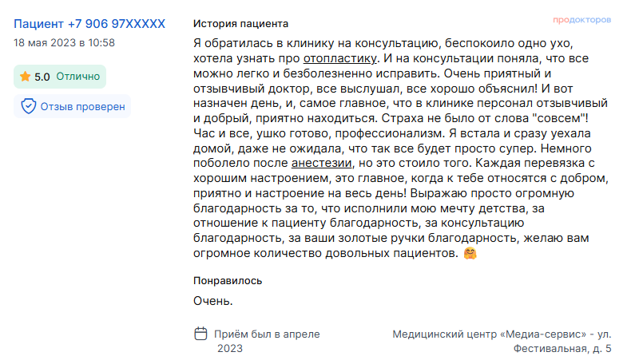This screenshot has width=627, height=364.
Task: Click the 5.0 Отлично rating badge
Action: point(60,77)
